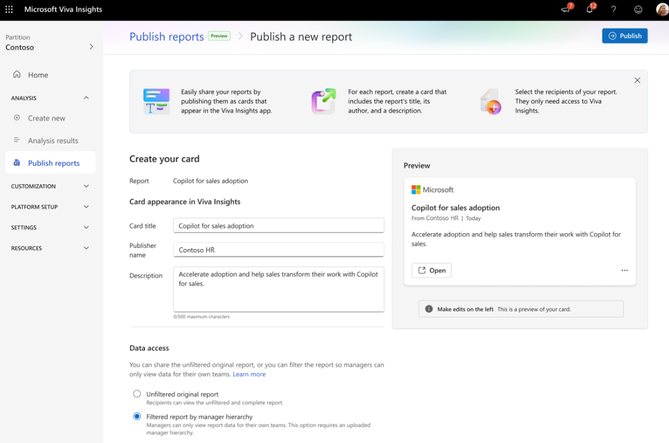The height and width of the screenshot is (443, 669).
Task: Close the info banner
Action: pos(637,80)
